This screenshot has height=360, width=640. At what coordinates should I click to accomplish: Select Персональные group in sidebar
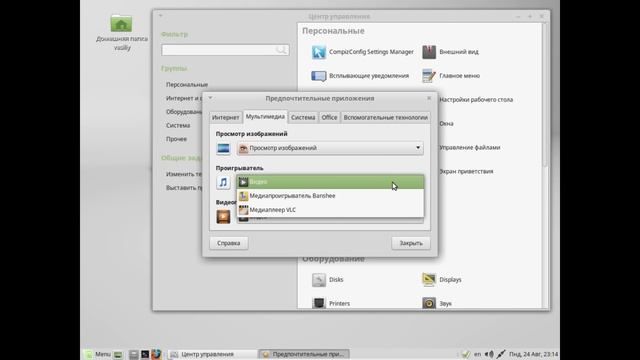187,84
